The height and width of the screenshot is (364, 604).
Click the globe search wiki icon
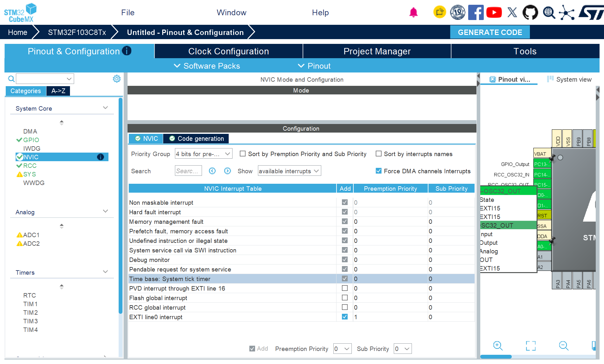pyautogui.click(x=549, y=12)
